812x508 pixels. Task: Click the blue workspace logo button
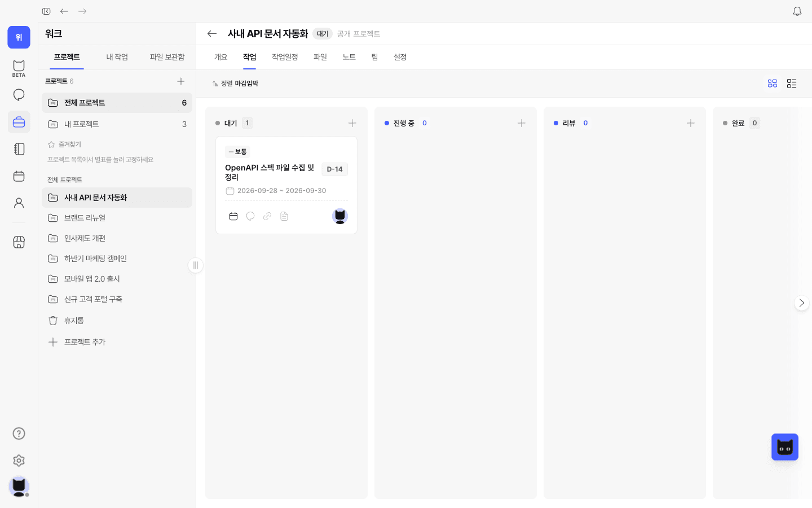pos(19,37)
